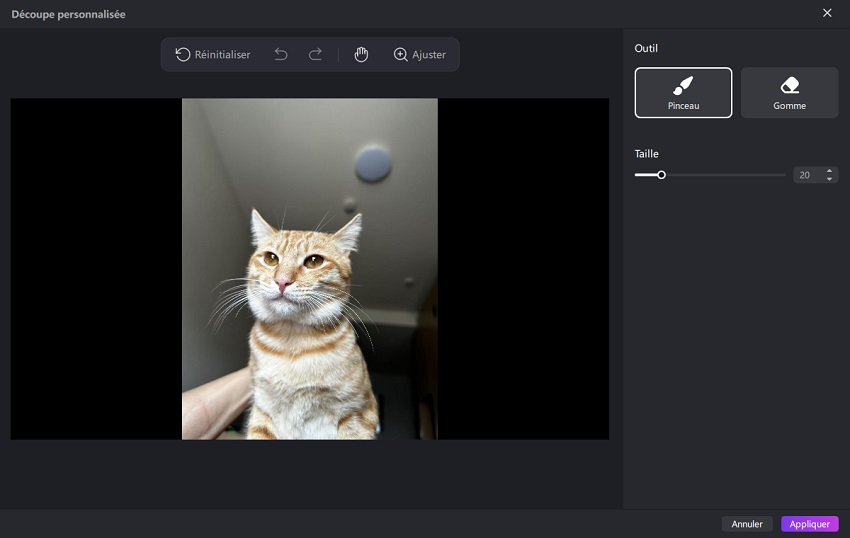Click on the cat's pink nose
The image size is (850, 538).
tap(285, 286)
